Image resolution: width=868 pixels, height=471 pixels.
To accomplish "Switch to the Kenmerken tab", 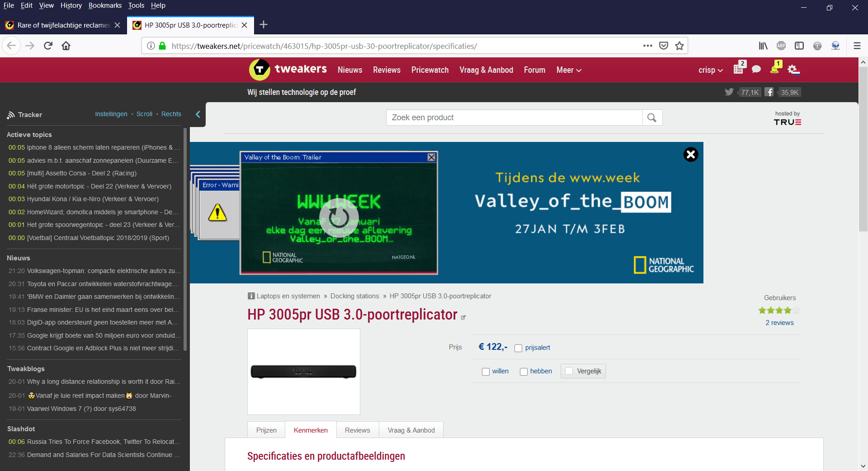I will point(311,430).
